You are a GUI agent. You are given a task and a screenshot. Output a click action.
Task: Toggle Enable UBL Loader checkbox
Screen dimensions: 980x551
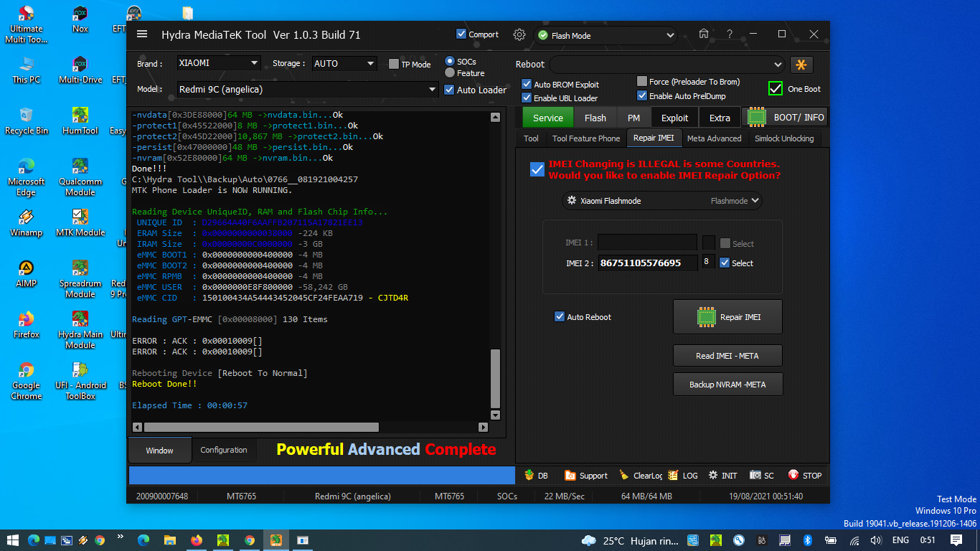527,98
